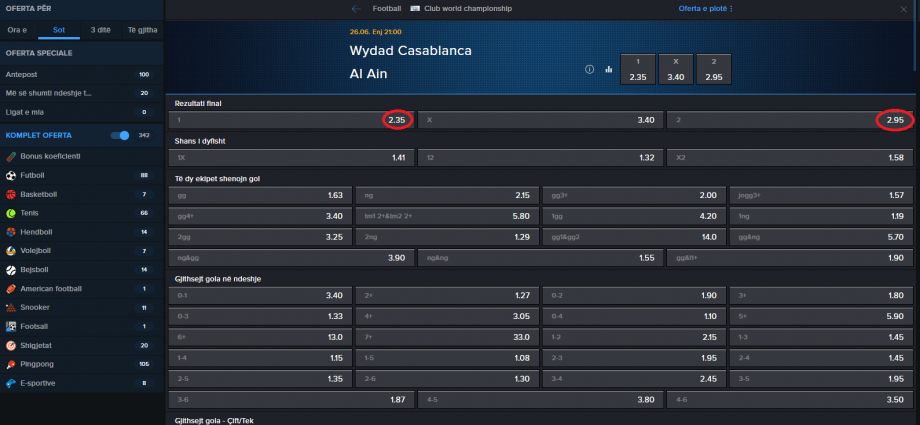Screen dimensions: 920x425
Task: Pick total goals 2-3 at 1.95
Action: point(634,358)
